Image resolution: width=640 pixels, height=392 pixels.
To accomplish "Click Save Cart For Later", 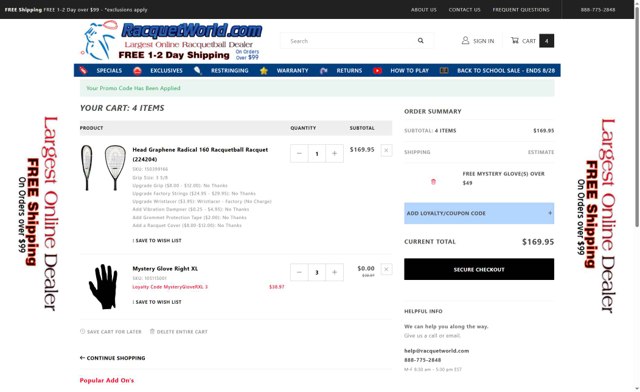I will pyautogui.click(x=114, y=332).
